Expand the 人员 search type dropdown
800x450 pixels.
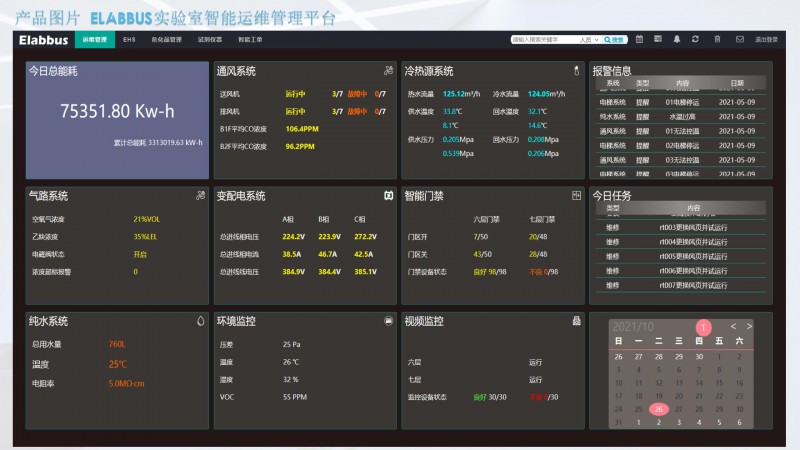589,40
